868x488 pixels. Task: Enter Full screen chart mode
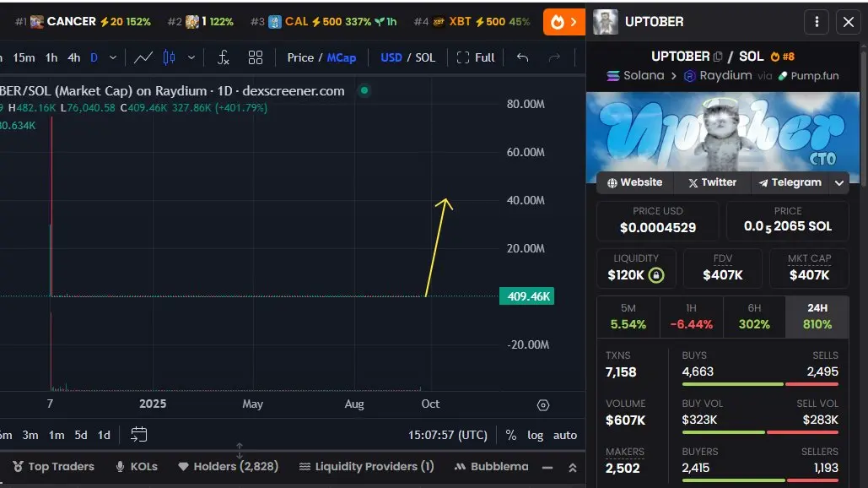[476, 57]
